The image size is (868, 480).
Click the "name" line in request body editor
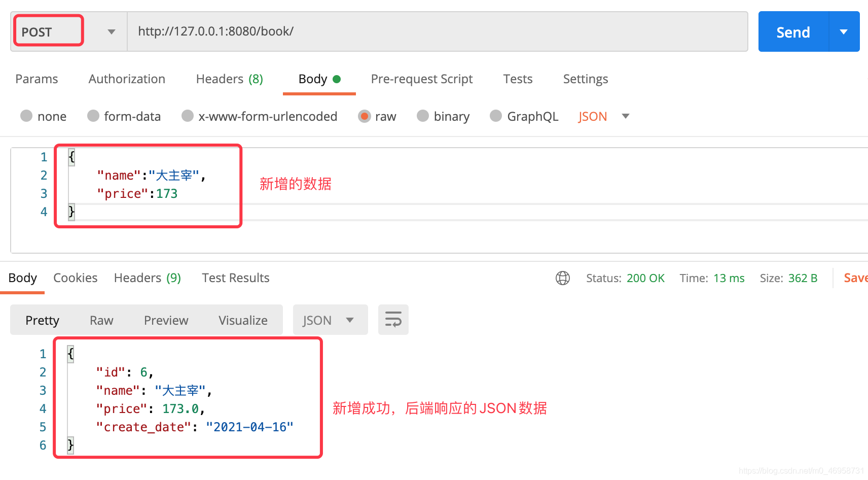click(x=151, y=176)
